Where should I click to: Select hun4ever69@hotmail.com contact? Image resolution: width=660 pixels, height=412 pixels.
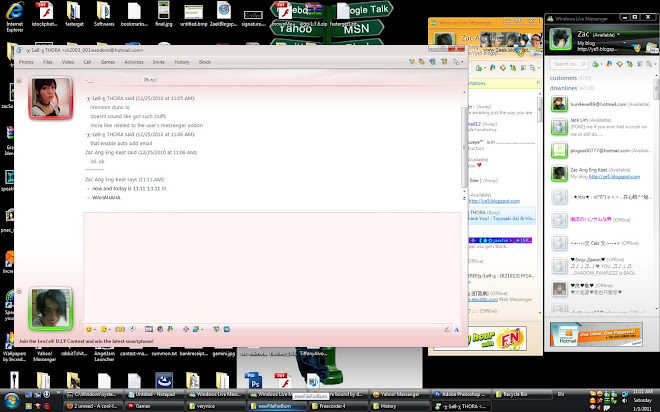(602, 104)
